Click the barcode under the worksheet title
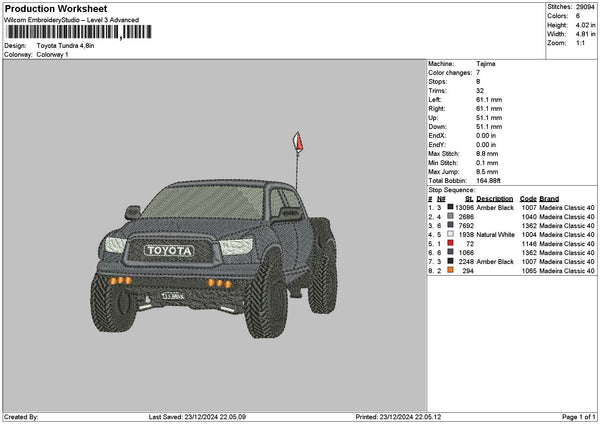Image resolution: width=600 pixels, height=424 pixels. point(79,32)
